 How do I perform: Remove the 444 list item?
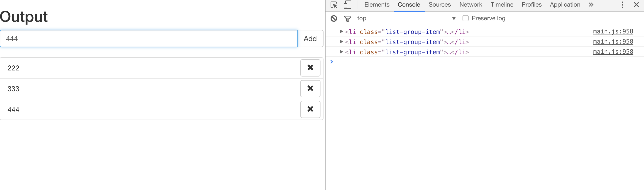point(310,109)
